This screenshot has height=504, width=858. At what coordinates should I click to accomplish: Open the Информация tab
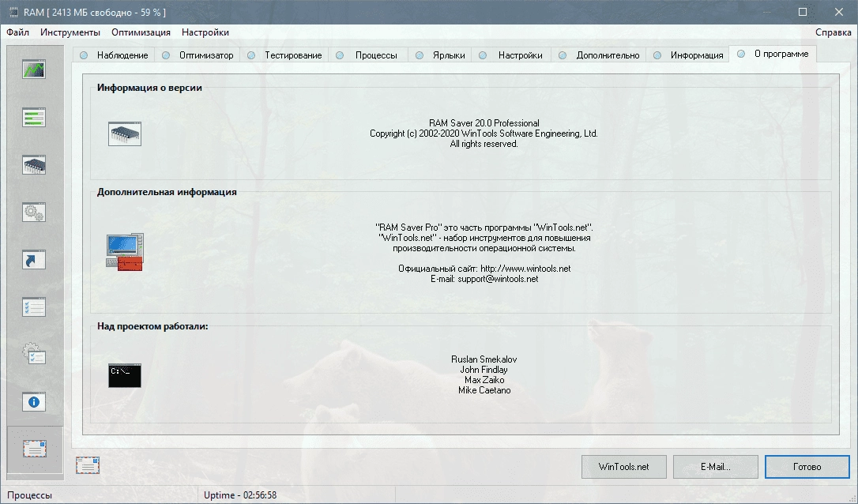[688, 55]
